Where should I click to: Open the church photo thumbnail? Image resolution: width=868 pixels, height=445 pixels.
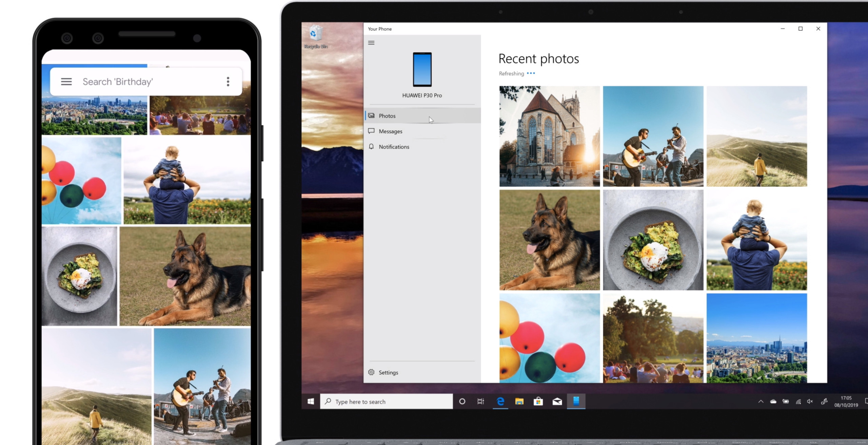(549, 136)
